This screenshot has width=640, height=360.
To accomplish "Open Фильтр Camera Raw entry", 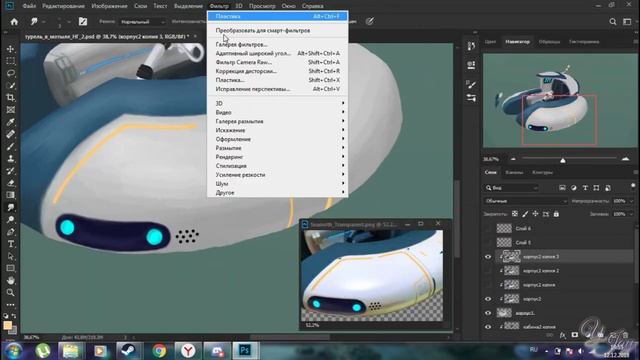I will tap(278, 62).
